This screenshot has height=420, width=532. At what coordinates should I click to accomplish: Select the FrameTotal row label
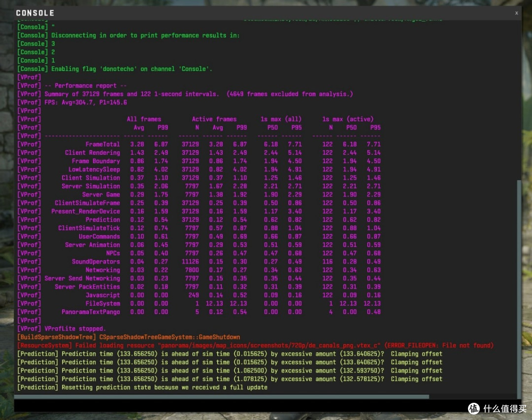coord(102,144)
